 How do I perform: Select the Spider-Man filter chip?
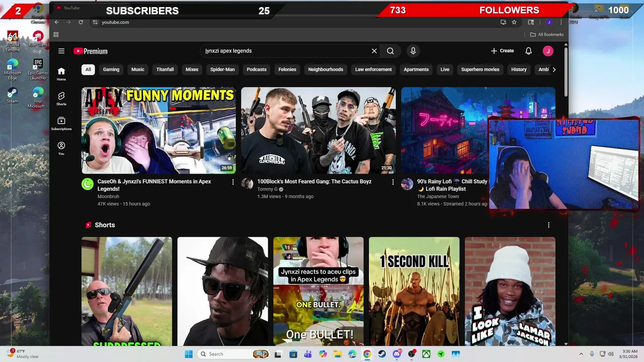tap(222, 69)
